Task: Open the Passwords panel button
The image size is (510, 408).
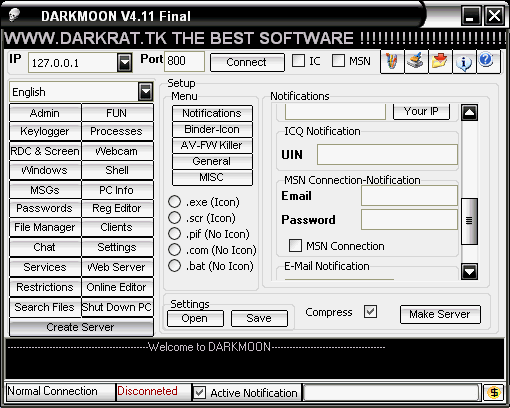Action: click(x=45, y=208)
